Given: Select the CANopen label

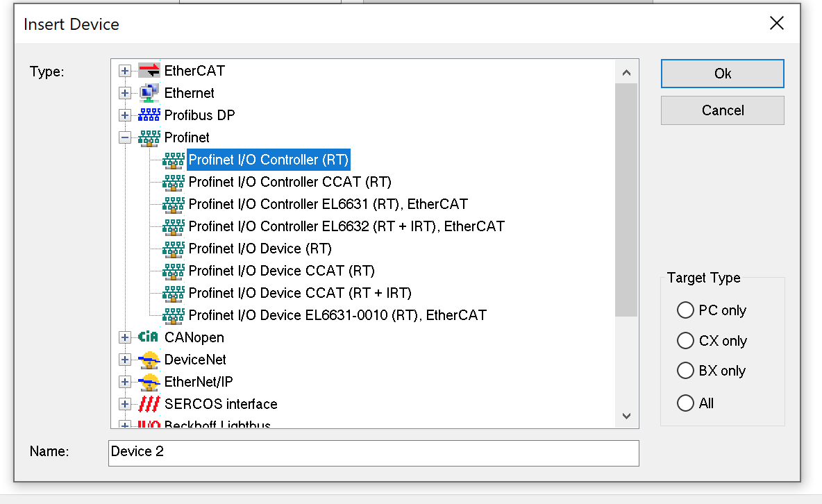Looking at the screenshot, I should click(194, 337).
